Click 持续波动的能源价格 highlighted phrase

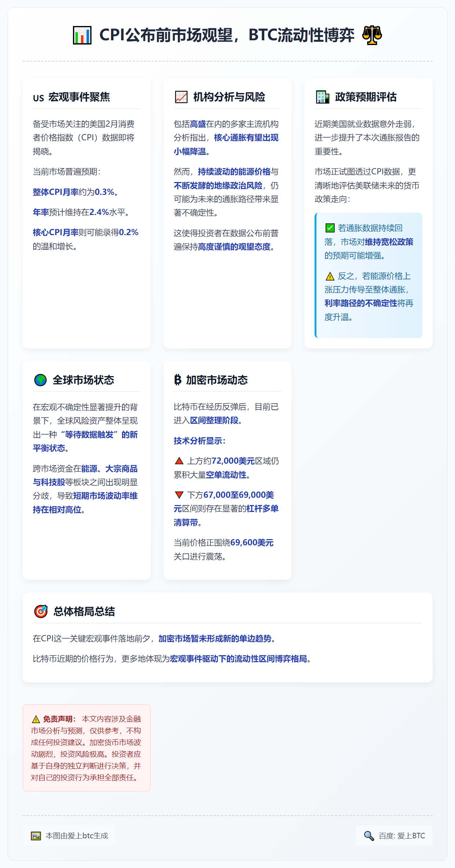(x=234, y=172)
